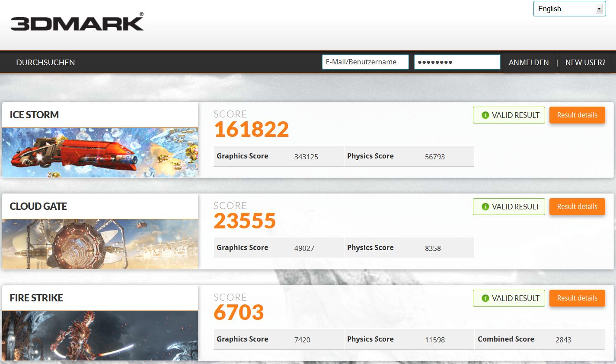Click Graphics Score label in Ice Storm row

click(x=242, y=156)
